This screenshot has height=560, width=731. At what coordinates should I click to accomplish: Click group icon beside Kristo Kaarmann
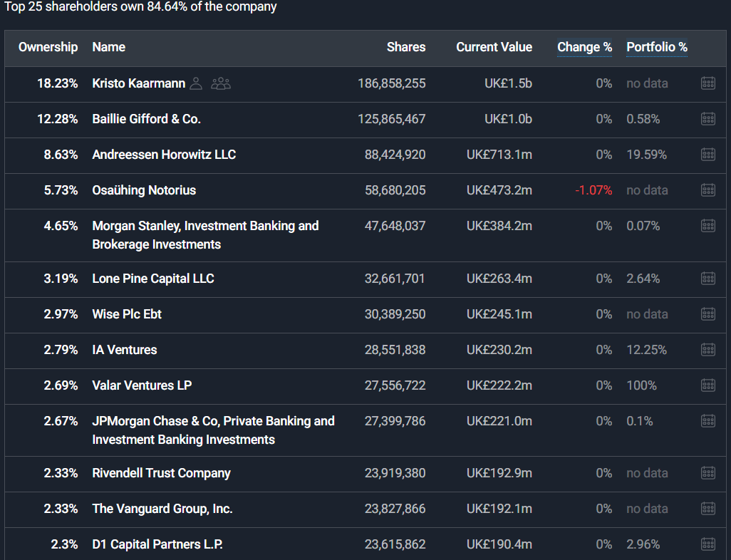[x=221, y=83]
